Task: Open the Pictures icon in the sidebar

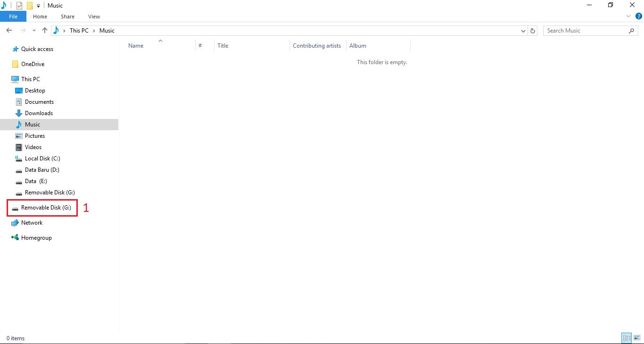Action: (x=19, y=136)
